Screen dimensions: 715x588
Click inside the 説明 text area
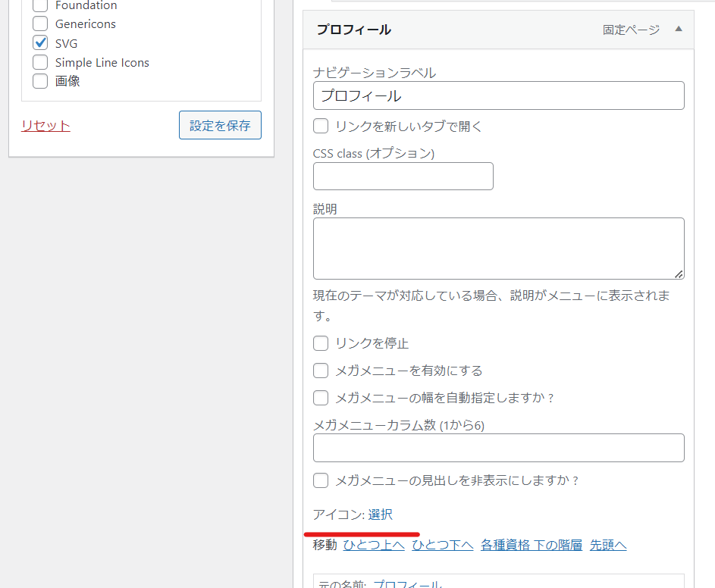[498, 249]
